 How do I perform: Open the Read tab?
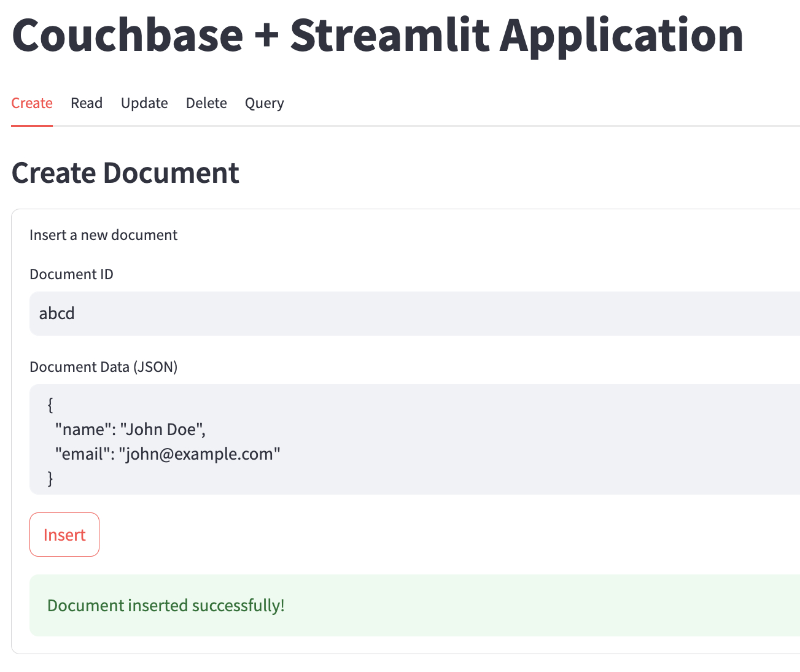tap(87, 103)
